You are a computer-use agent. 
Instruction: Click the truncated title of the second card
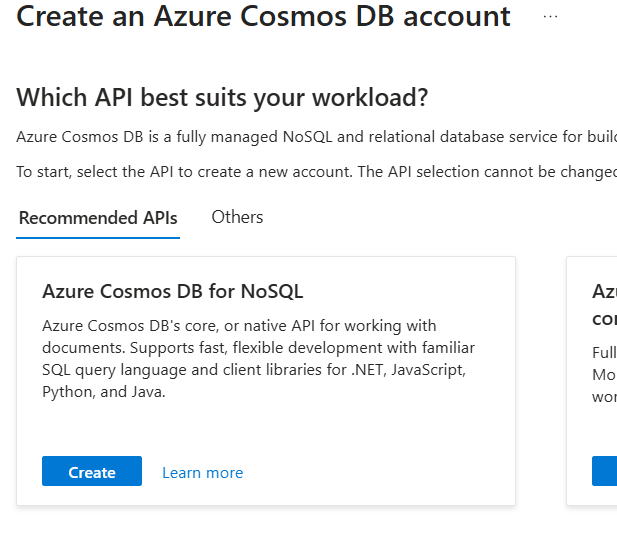click(x=604, y=291)
